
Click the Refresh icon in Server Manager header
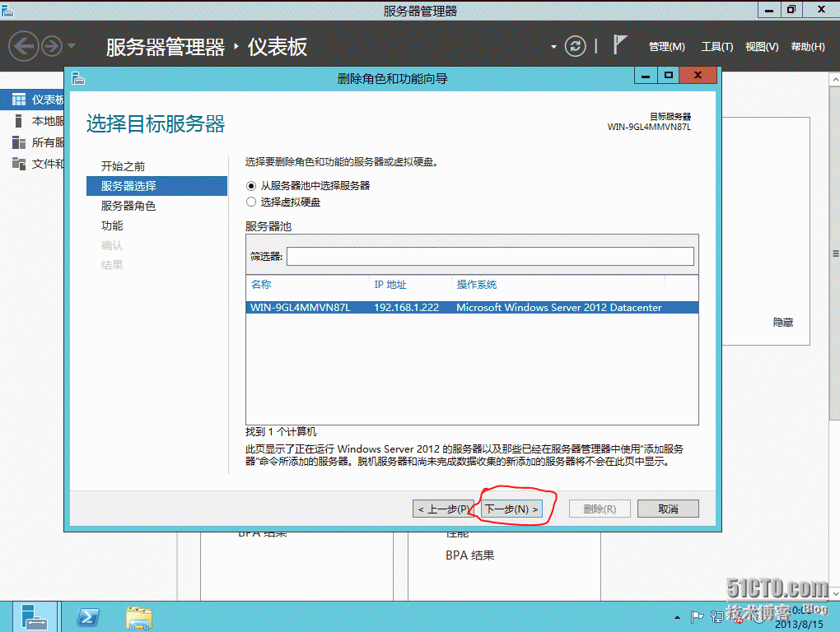576,46
